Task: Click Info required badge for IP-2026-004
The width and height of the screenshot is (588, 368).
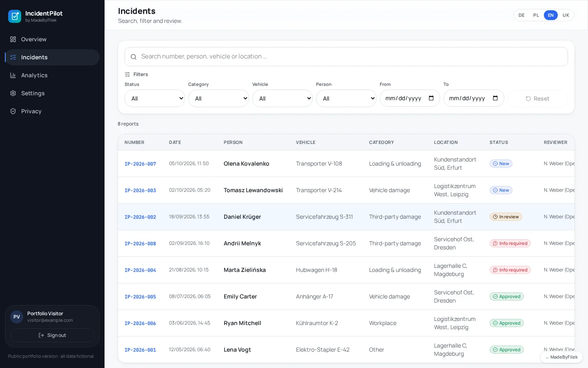Action: [x=510, y=270]
